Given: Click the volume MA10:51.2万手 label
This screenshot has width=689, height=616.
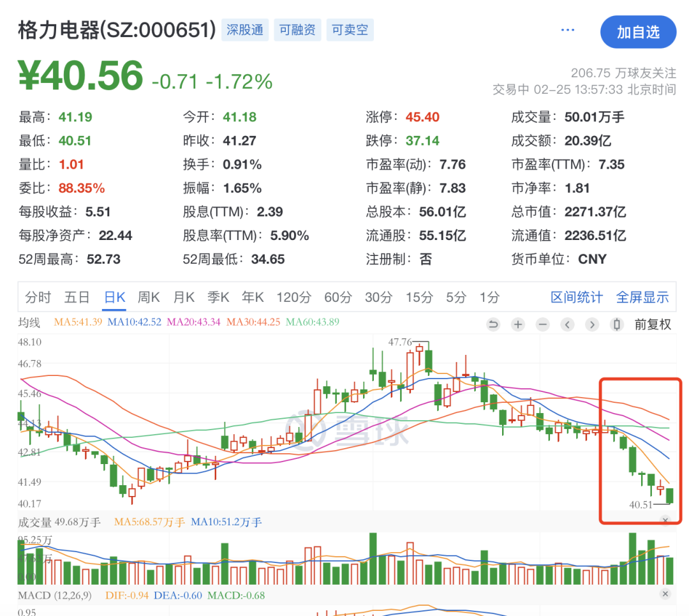Looking at the screenshot, I should coord(226,522).
